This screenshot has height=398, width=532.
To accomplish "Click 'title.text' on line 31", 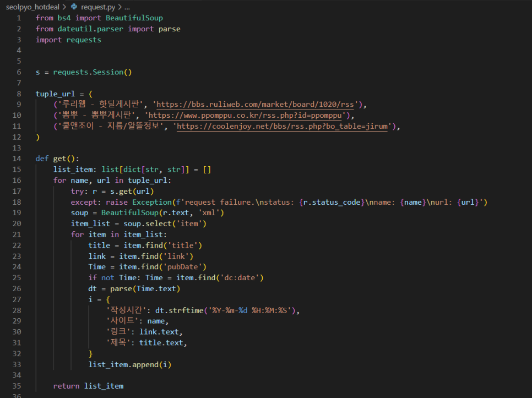I will coord(161,342).
